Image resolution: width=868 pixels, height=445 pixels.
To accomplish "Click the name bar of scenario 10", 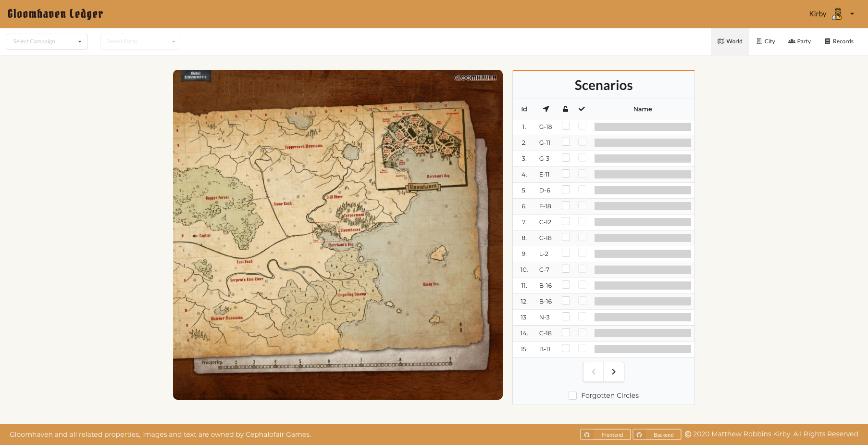I will 643,270.
